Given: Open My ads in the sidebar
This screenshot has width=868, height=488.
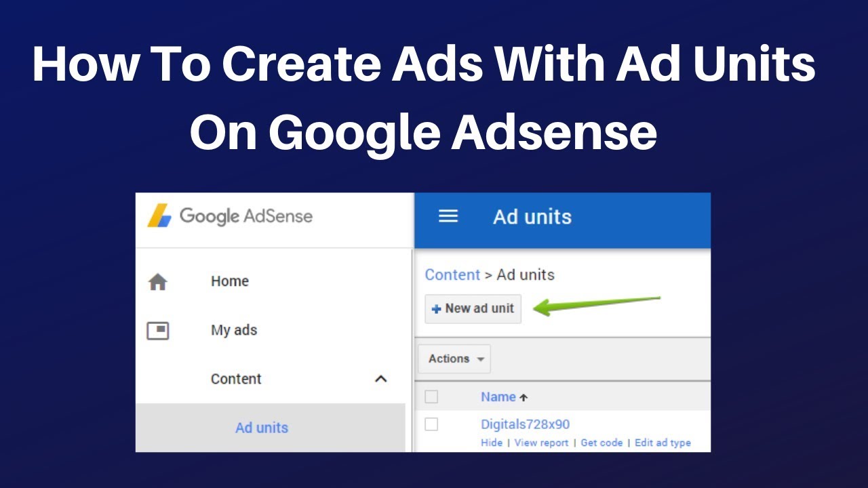Looking at the screenshot, I should pyautogui.click(x=234, y=330).
